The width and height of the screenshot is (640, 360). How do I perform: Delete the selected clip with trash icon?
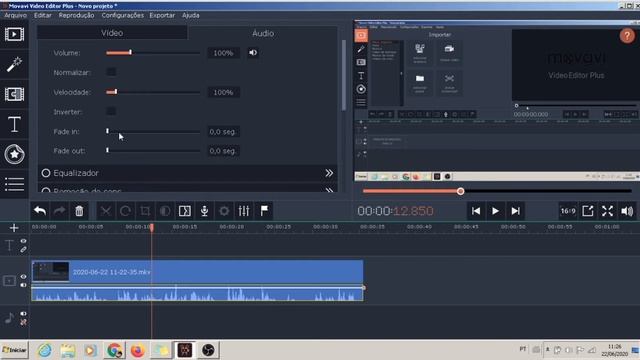tap(79, 211)
